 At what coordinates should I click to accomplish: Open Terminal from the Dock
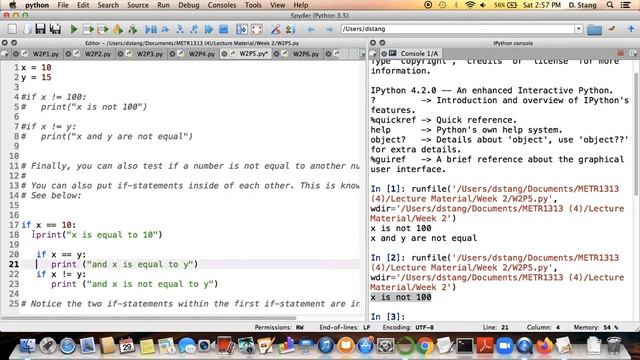click(x=464, y=346)
